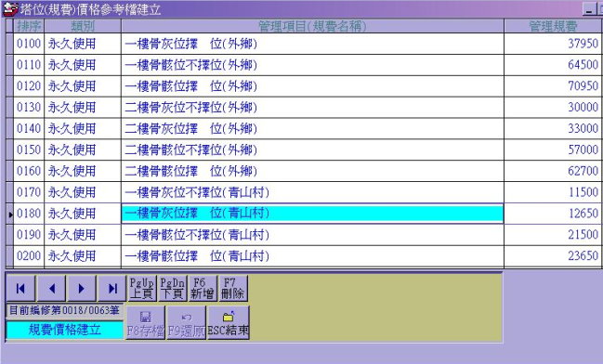Screen dimensions: 603x364
Task: Select the sort order cell 0200
Action: coord(29,256)
